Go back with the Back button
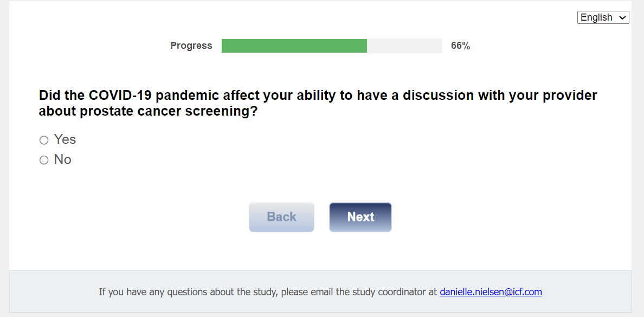This screenshot has height=317, width=644. [x=281, y=217]
